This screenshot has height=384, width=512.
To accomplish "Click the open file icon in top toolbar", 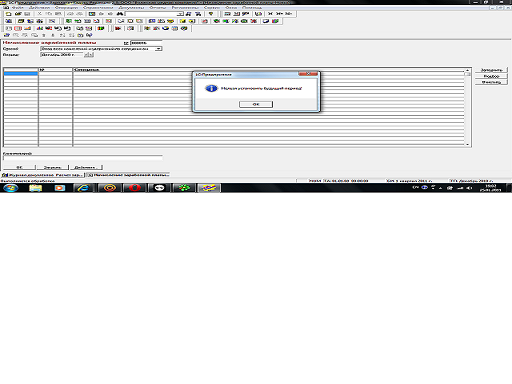I will pos(18,14).
